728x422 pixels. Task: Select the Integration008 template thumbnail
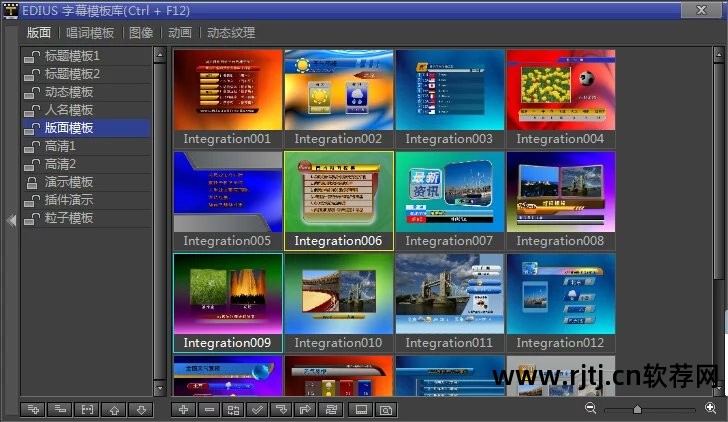[561, 192]
